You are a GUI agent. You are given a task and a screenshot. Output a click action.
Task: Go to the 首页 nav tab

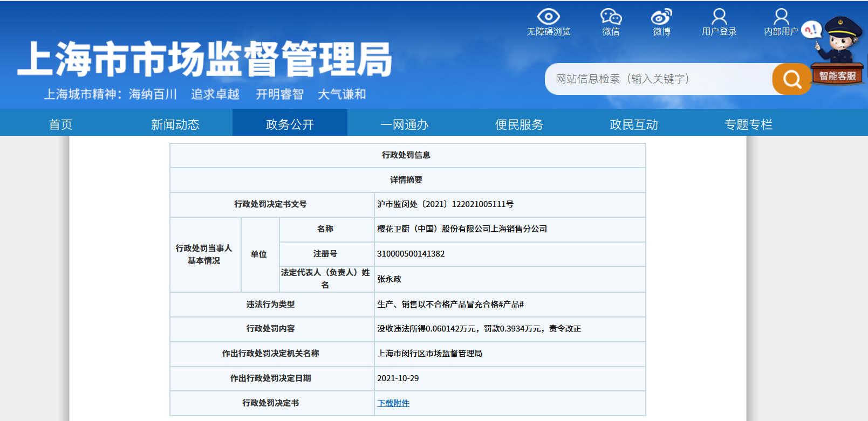click(x=60, y=125)
